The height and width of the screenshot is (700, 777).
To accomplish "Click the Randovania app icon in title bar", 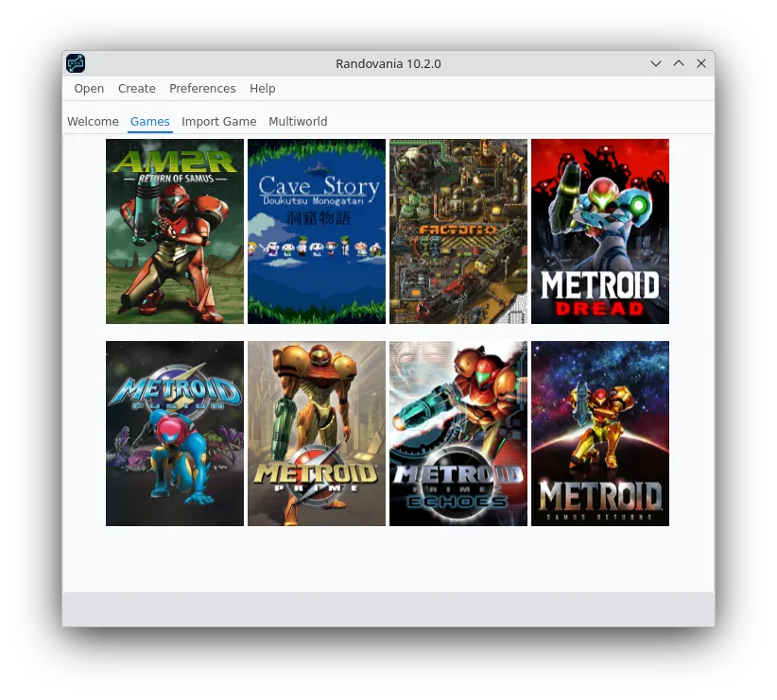I will (x=76, y=63).
